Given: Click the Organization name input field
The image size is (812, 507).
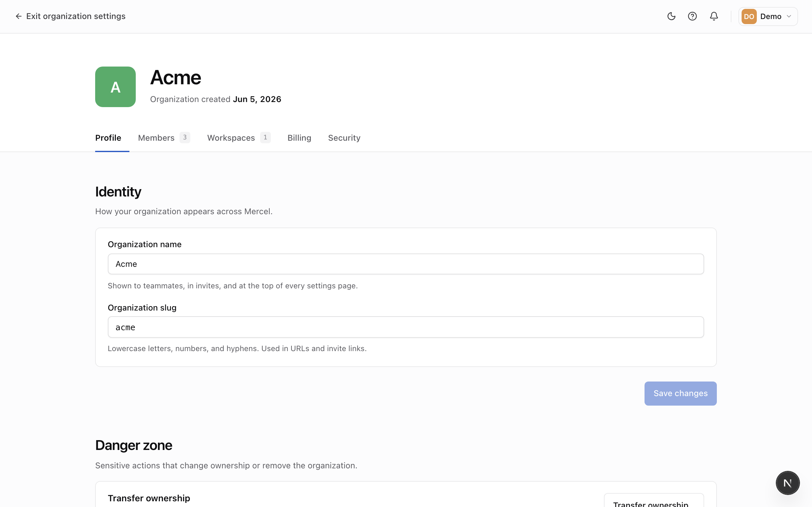Looking at the screenshot, I should click(x=406, y=264).
